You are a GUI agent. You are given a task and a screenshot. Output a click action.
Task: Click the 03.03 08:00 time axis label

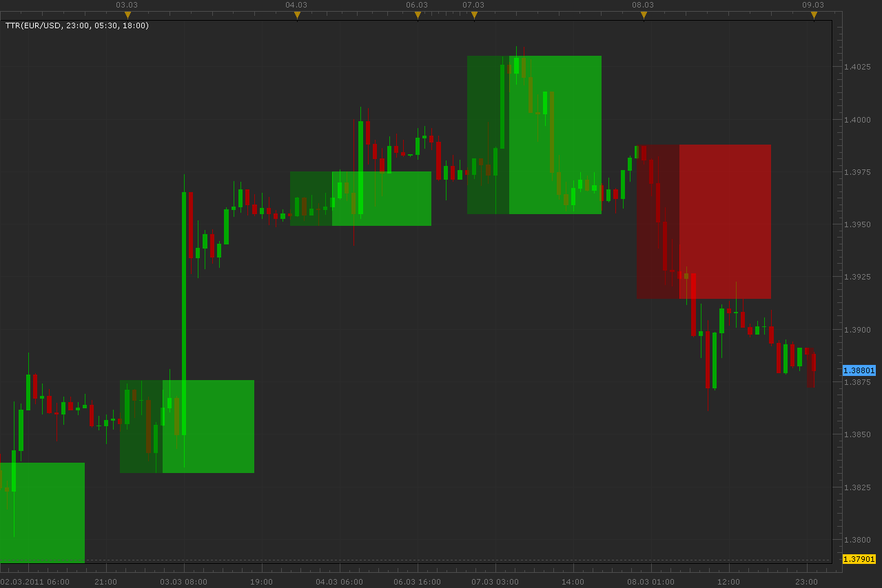184,582
